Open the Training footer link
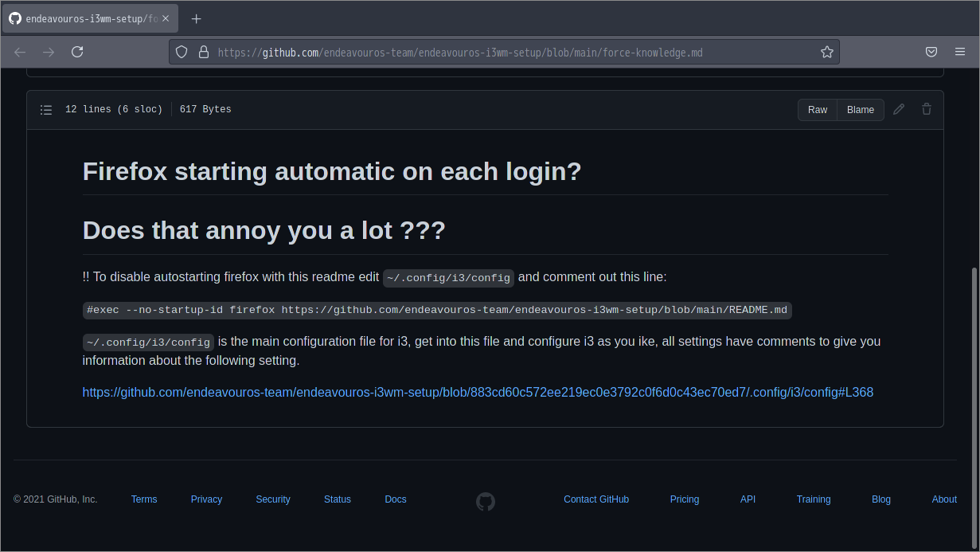This screenshot has width=980, height=552. coord(814,499)
